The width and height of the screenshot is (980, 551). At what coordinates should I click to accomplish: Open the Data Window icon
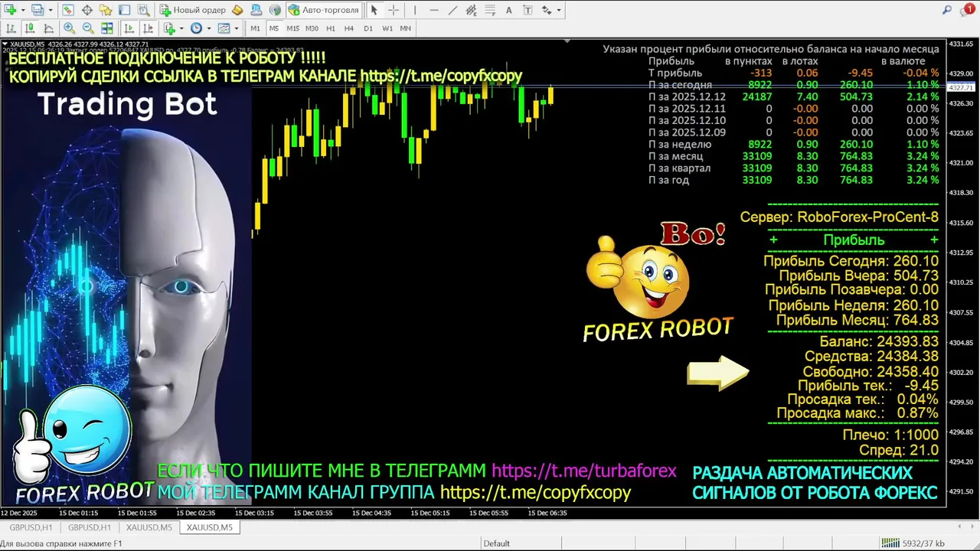tap(87, 10)
